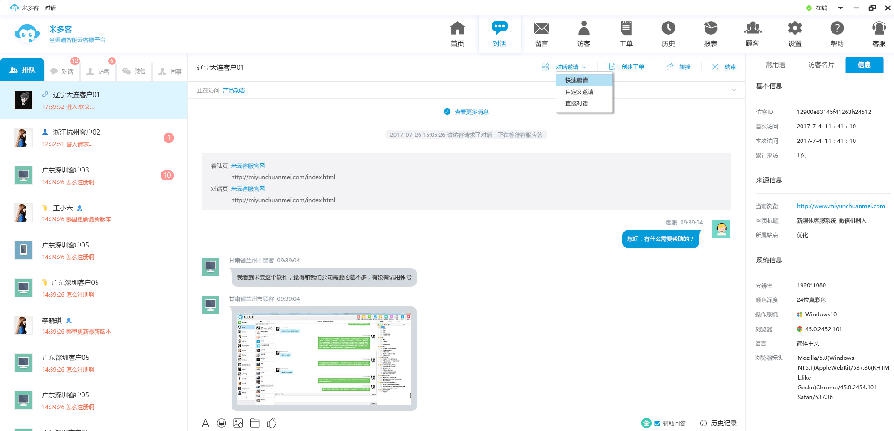Click the dark avatar of customer 01
This screenshot has height=431, width=894.
(23, 100)
